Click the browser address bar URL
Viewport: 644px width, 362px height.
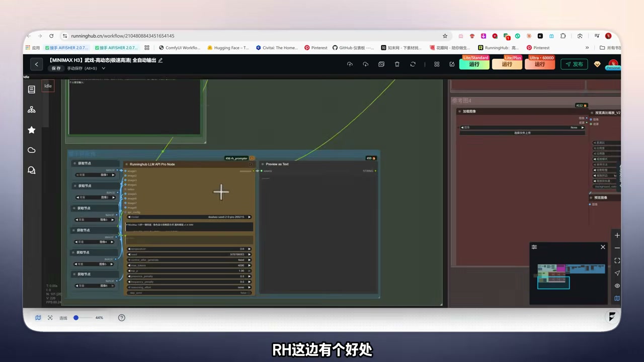coord(123,36)
